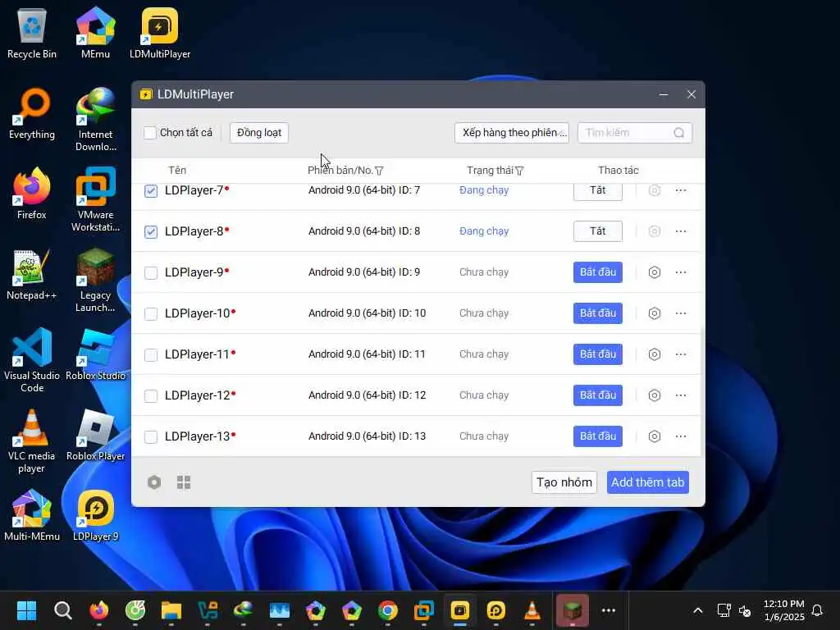Filter by Trạng thái funnel icon
This screenshot has height=630, width=840.
(519, 171)
